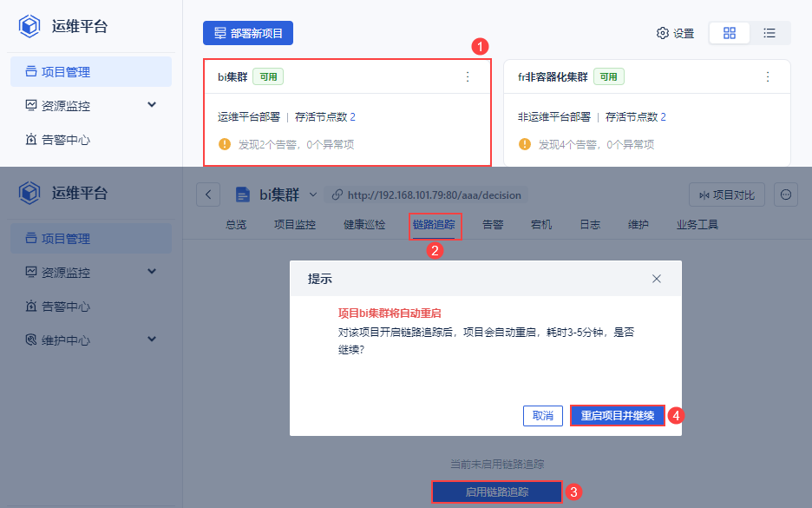Switch to the 健康巡检 tab
Viewport: 812px width, 508px height.
tap(364, 224)
